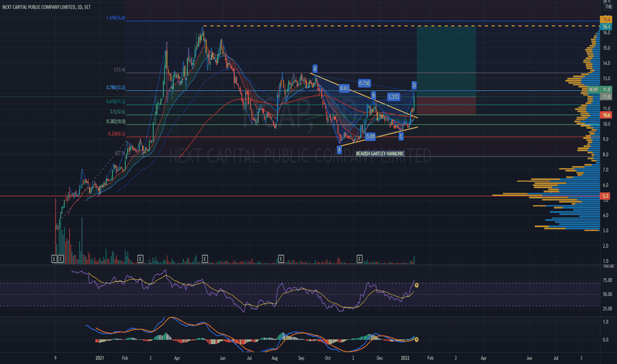
Task: Click the teal 16.4 price label
Action: [x=606, y=26]
